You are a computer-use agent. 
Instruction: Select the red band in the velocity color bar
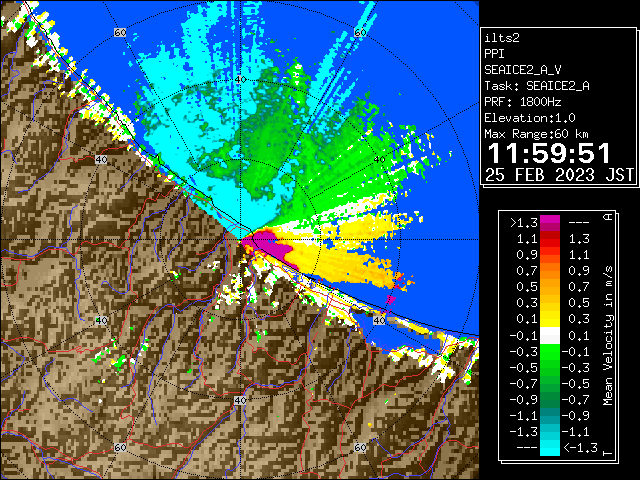point(550,239)
